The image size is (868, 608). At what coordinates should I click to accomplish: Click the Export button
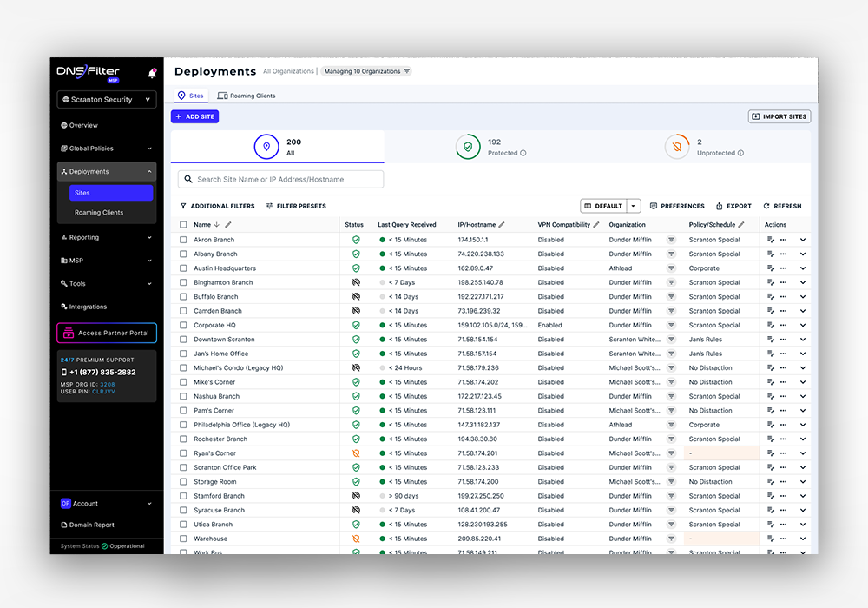(x=733, y=206)
